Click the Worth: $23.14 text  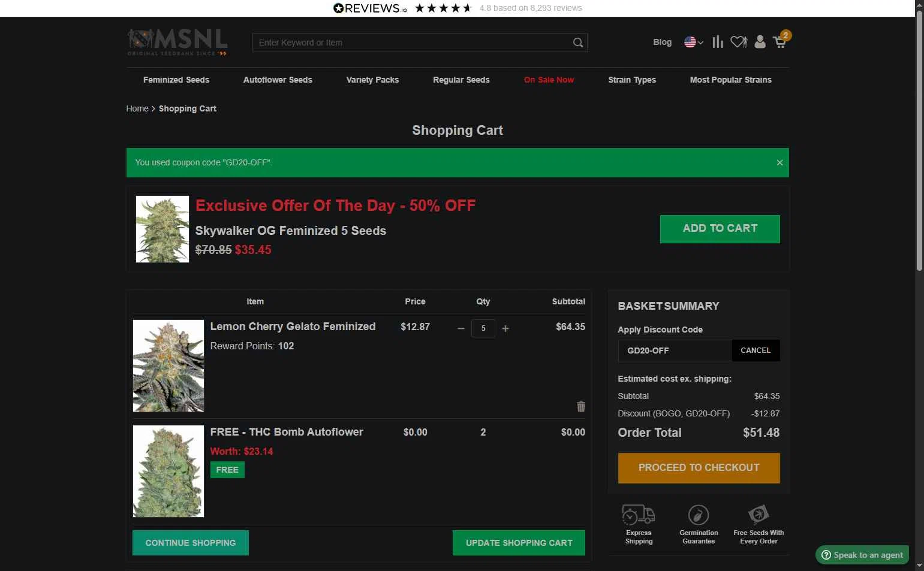[x=242, y=451]
